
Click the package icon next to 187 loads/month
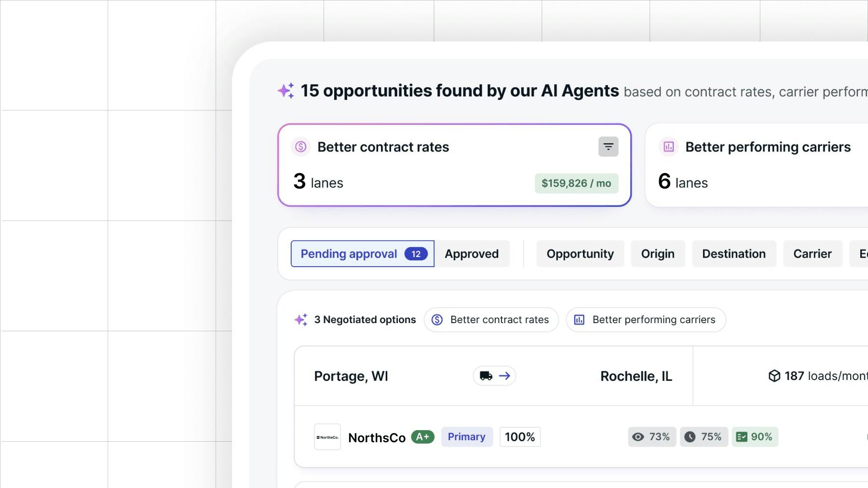tap(773, 376)
